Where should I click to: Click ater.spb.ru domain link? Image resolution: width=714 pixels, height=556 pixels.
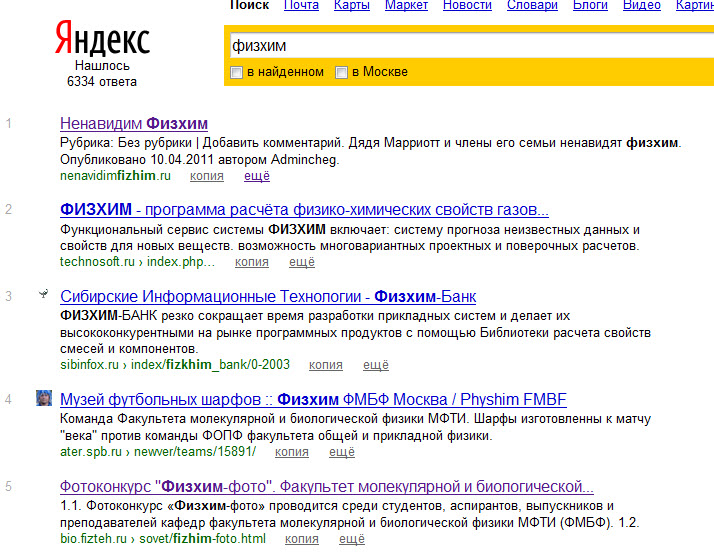[x=91, y=452]
